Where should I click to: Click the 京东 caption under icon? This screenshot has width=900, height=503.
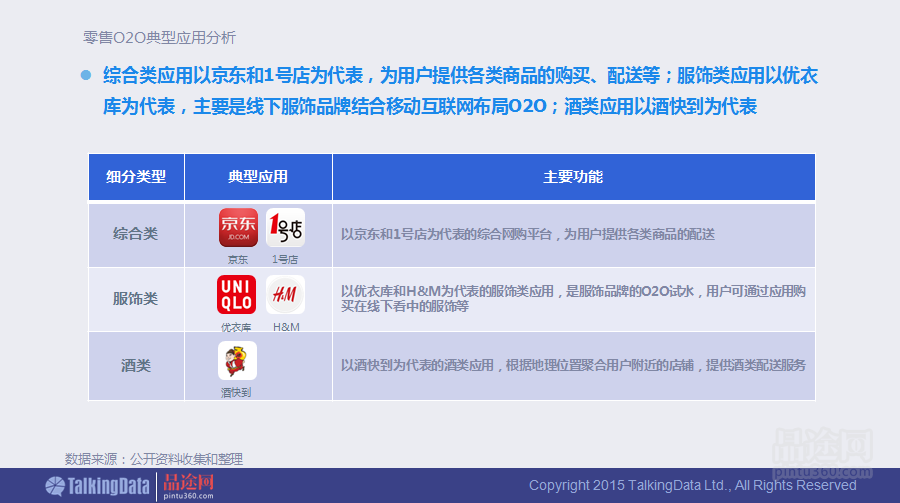(238, 260)
